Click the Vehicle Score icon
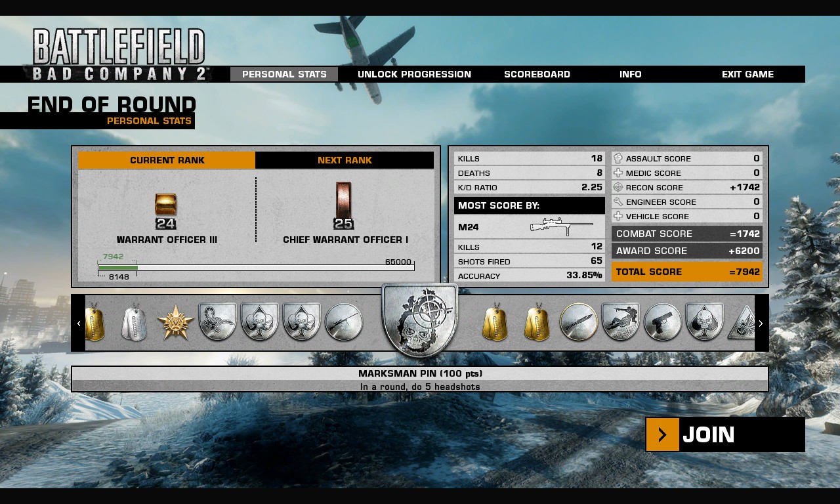The width and height of the screenshot is (840, 504). (x=618, y=216)
